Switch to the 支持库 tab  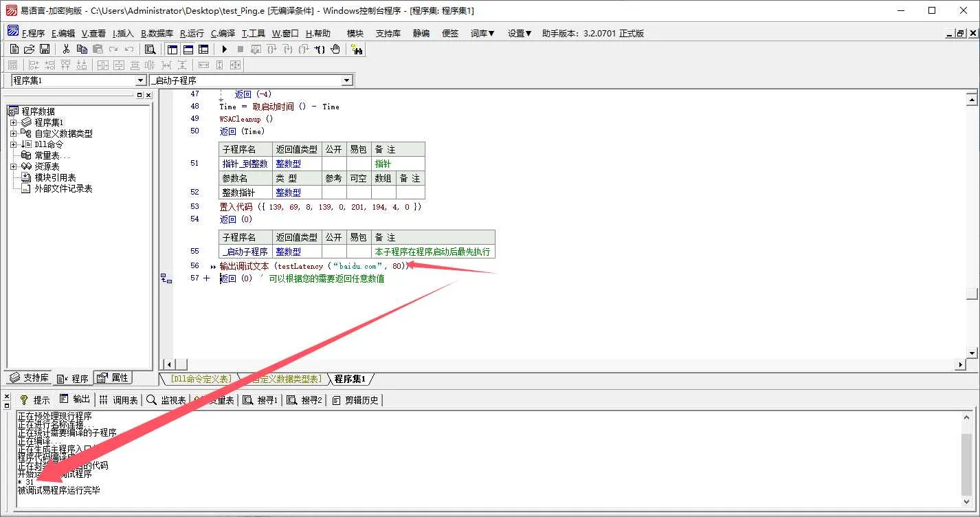point(29,378)
